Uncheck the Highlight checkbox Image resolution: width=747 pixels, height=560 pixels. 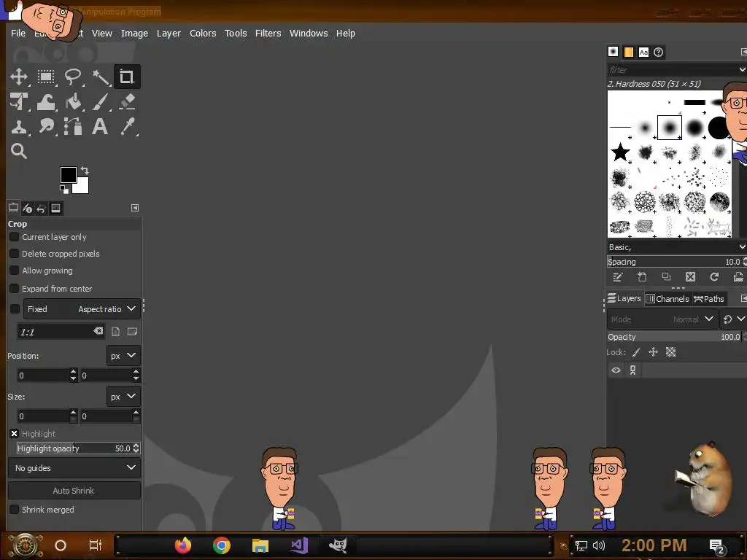coord(15,434)
